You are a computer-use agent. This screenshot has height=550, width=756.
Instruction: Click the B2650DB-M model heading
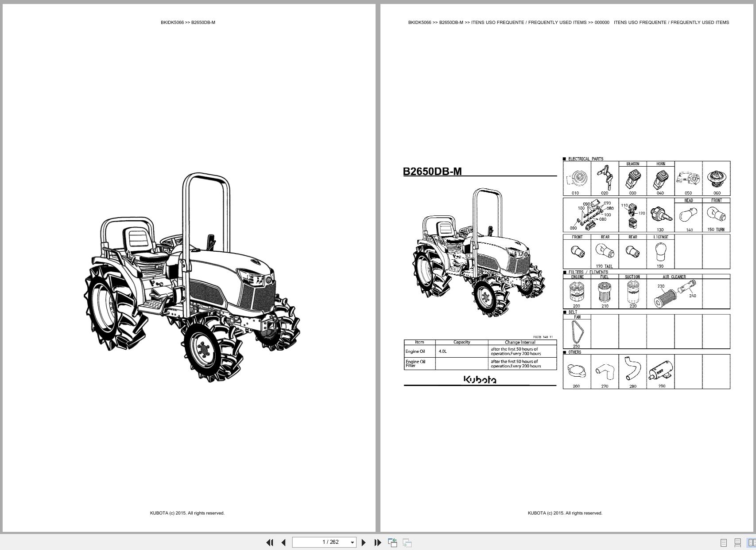[432, 172]
